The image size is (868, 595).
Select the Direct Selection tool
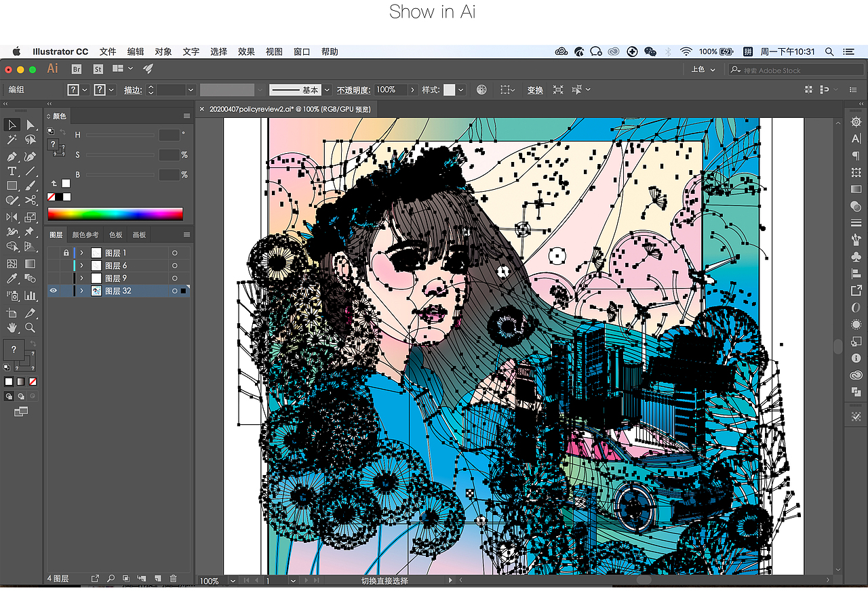[31, 125]
